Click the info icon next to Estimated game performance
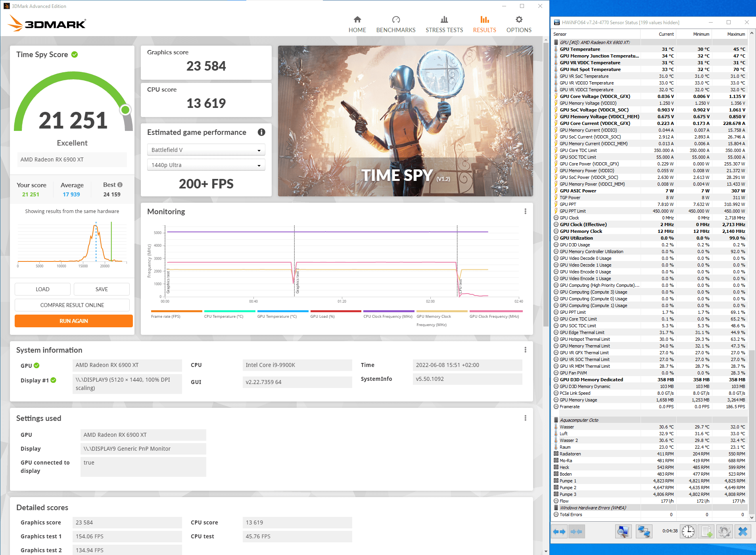The height and width of the screenshot is (555, 756). [261, 132]
